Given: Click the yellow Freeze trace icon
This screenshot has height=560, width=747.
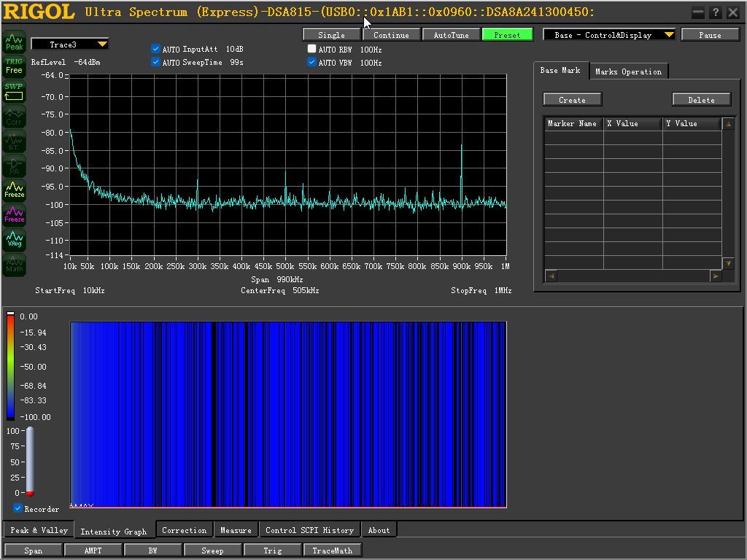Looking at the screenshot, I should tap(15, 190).
